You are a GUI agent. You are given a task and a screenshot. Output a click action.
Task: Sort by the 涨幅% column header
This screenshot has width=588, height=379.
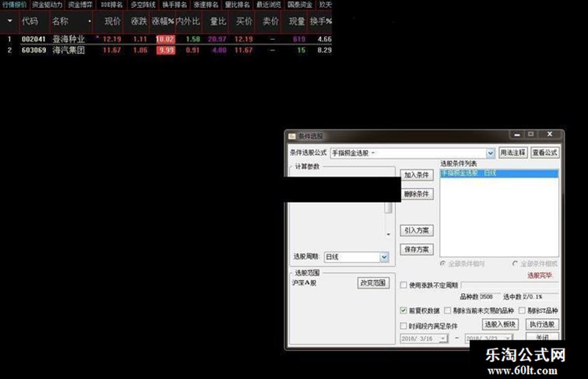[163, 21]
